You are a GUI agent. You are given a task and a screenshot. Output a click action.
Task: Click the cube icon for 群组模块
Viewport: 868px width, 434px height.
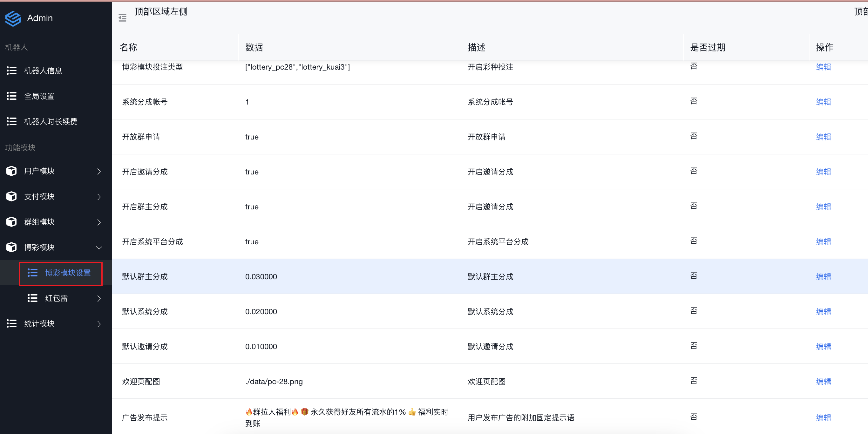(x=11, y=222)
